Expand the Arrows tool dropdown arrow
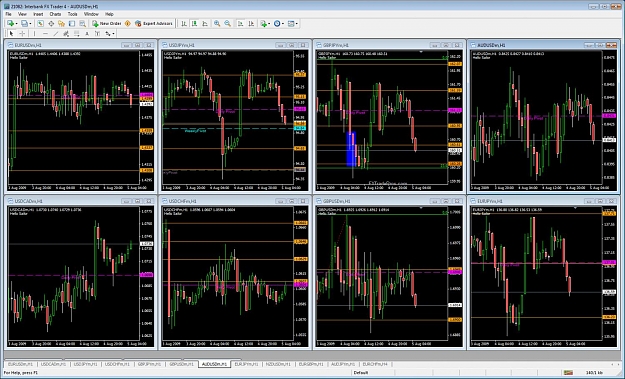625x379 pixels. (x=114, y=34)
